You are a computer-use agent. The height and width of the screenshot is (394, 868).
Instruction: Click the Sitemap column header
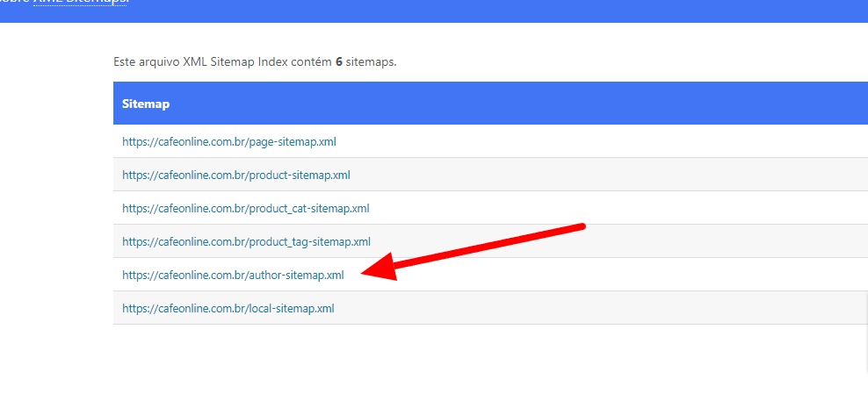(x=146, y=104)
